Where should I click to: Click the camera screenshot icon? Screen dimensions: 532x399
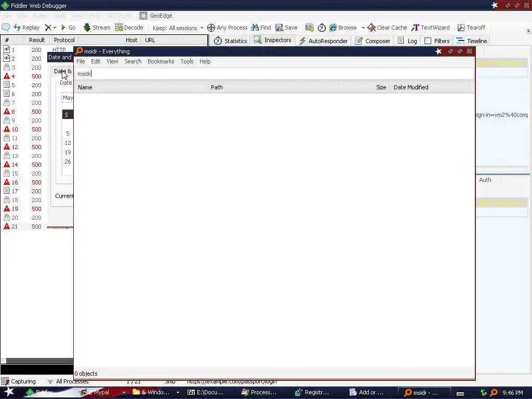[310, 28]
